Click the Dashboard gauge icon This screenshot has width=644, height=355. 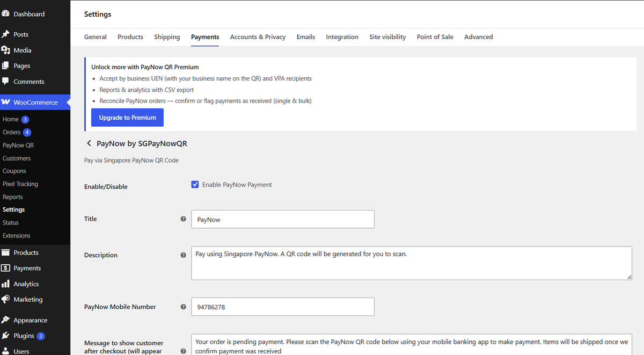coord(5,14)
